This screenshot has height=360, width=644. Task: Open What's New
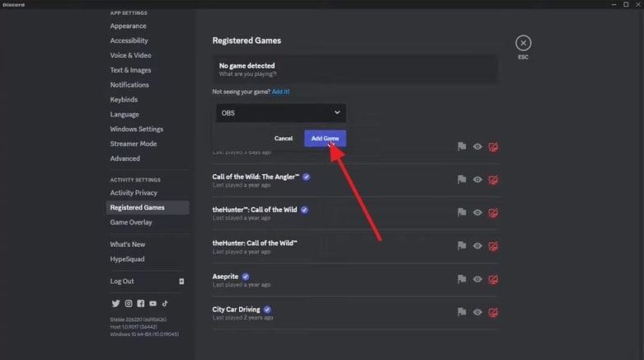tap(127, 244)
